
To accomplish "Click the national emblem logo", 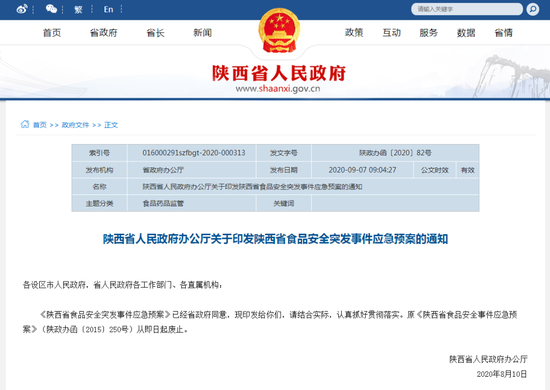I will (x=279, y=31).
